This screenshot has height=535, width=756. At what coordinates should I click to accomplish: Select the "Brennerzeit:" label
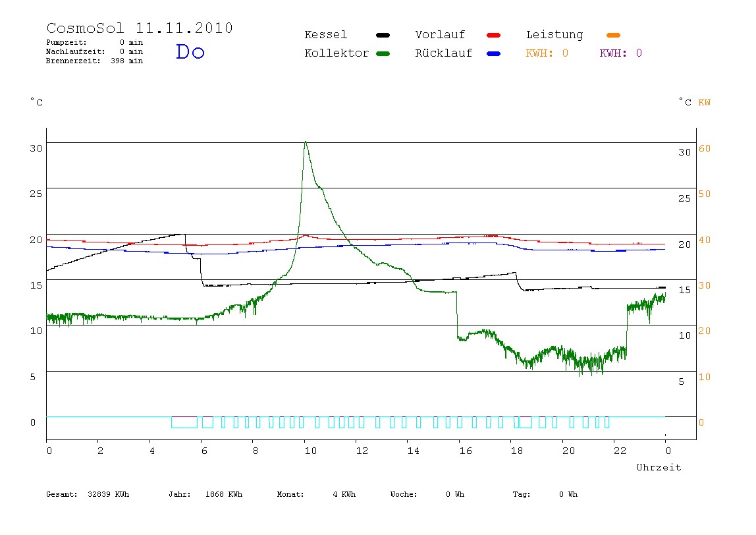(73, 61)
